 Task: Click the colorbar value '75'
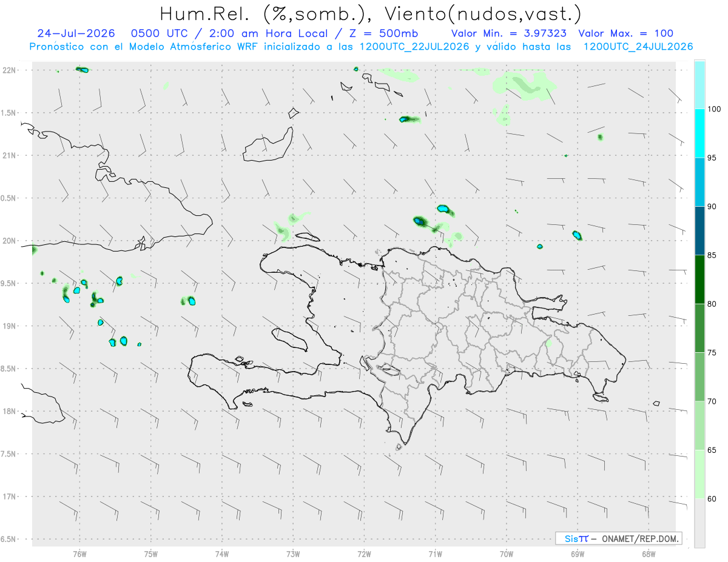coord(712,353)
